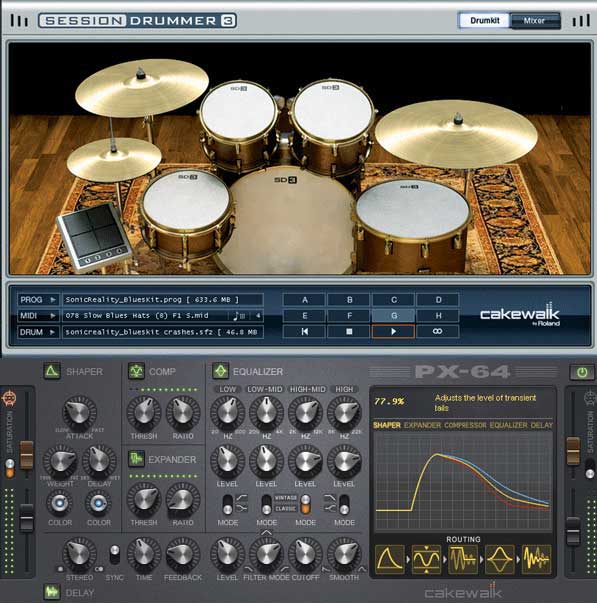
Task: Toggle the Comp module enable icon
Action: click(x=136, y=371)
